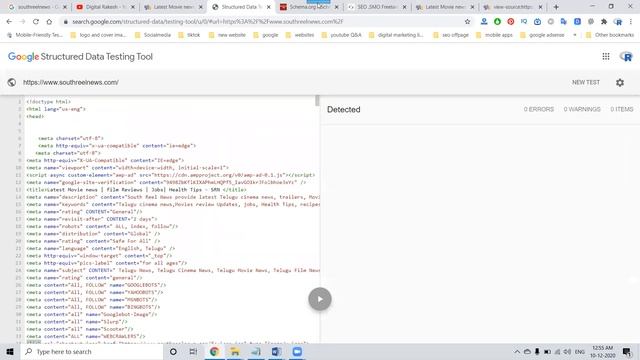
Task: Open the Socialmedia bookmark folder
Action: coord(153,35)
